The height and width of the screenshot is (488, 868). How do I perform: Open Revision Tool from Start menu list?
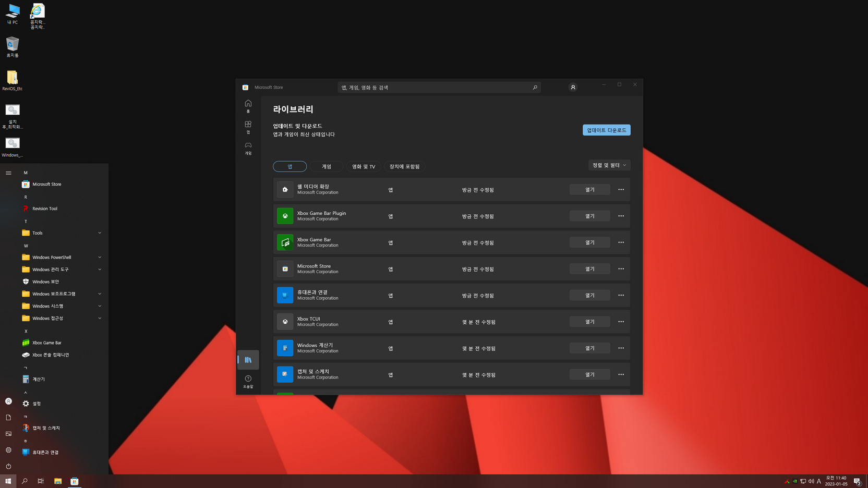pyautogui.click(x=62, y=209)
